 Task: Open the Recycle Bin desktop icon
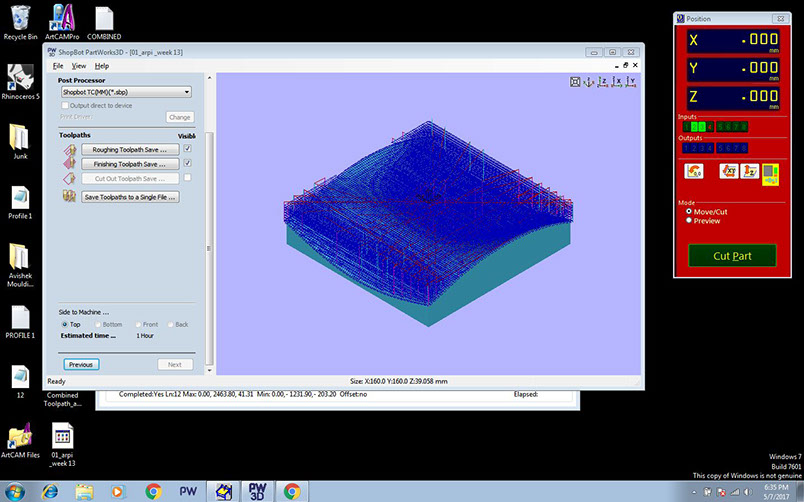[x=21, y=23]
